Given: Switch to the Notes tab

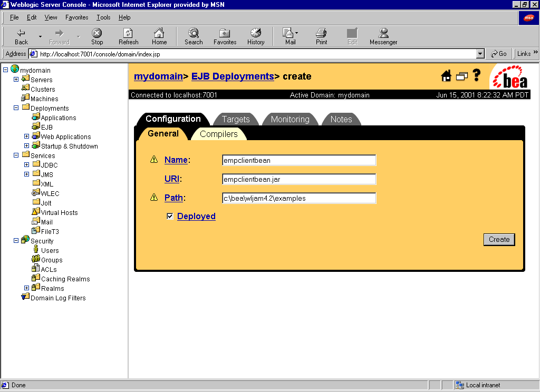Looking at the screenshot, I should coord(341,119).
